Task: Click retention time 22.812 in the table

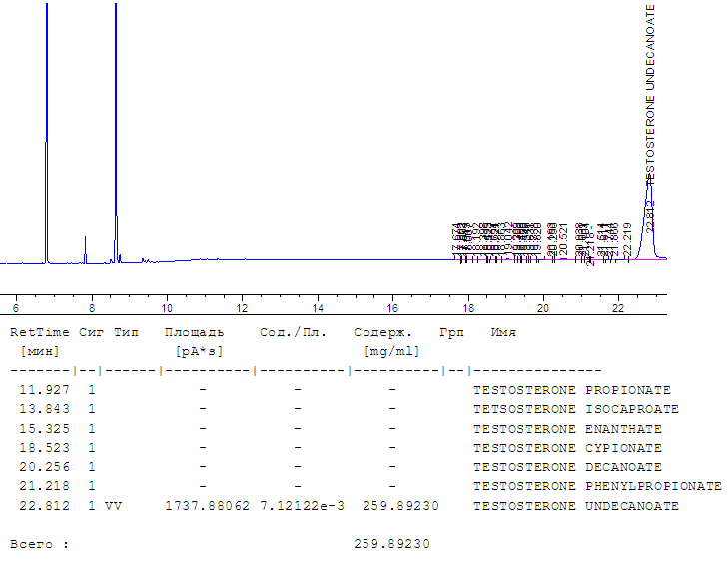Action: click(45, 506)
